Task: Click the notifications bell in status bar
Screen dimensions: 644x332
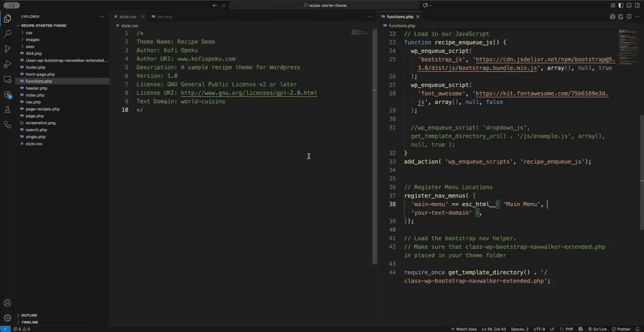Action: [x=638, y=329]
